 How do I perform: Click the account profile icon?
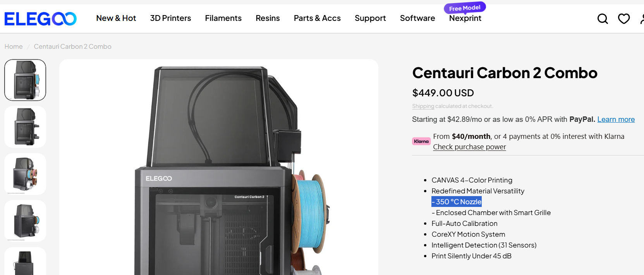point(642,19)
